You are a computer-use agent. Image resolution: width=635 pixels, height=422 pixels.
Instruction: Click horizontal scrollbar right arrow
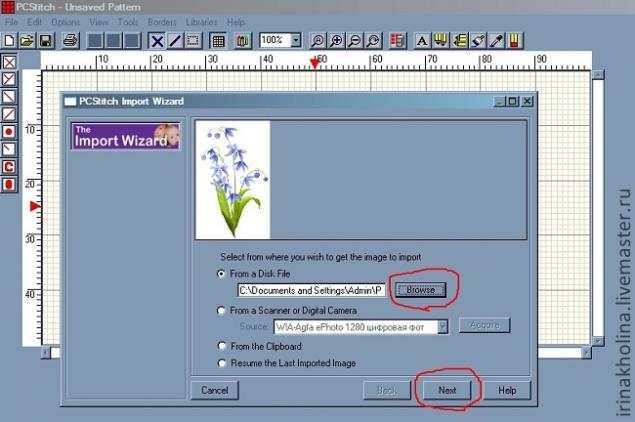586,353
